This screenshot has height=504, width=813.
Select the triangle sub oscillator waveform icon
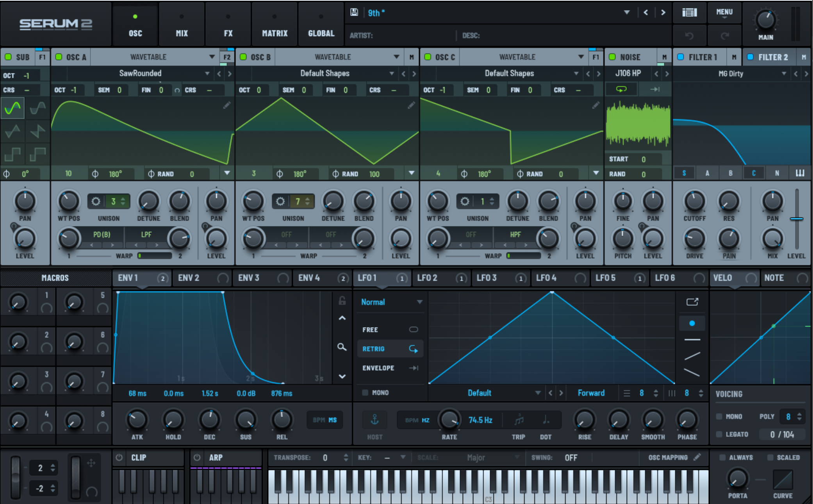[x=12, y=131]
